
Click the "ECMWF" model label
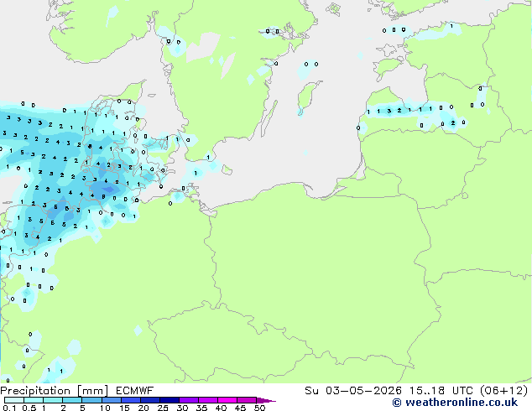[x=134, y=391]
